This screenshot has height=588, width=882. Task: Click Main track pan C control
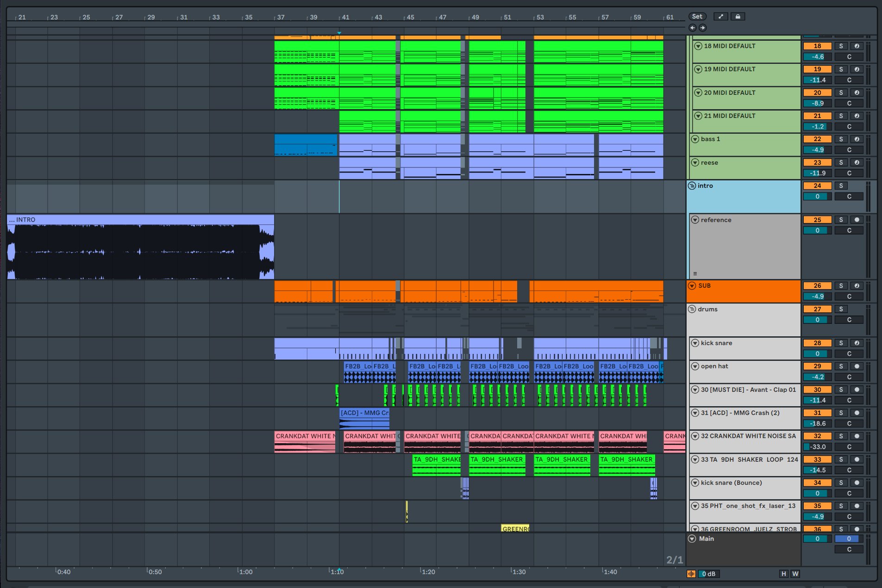click(849, 549)
